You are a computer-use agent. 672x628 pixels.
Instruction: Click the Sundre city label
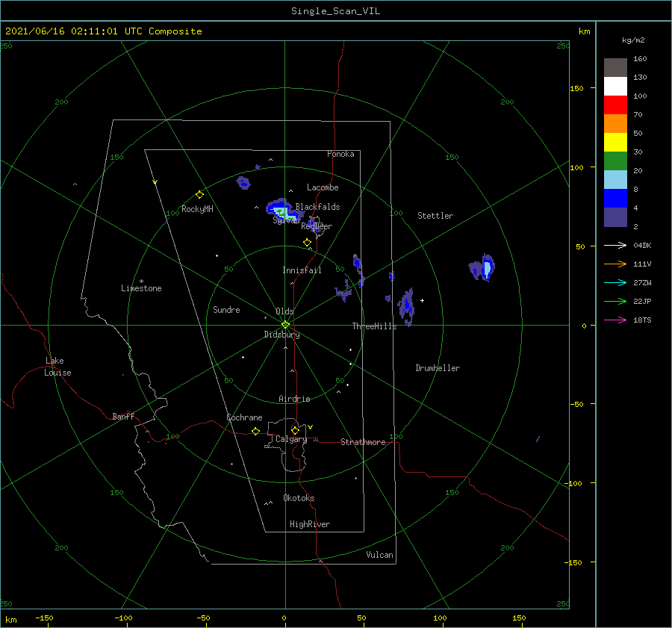point(226,309)
